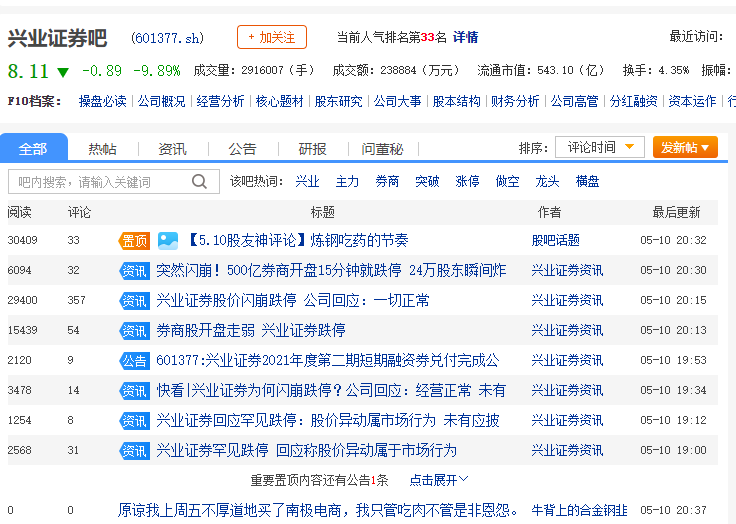Click the green down arrow by price
The height and width of the screenshot is (524, 736).
click(x=63, y=72)
